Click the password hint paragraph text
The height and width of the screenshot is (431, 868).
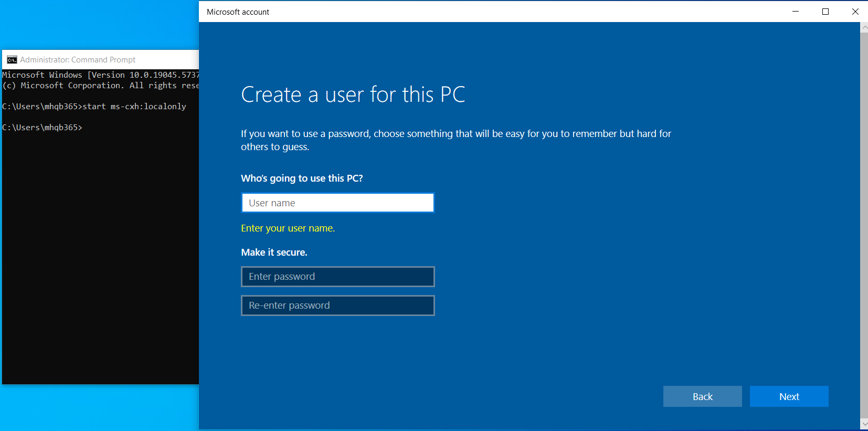pos(456,140)
